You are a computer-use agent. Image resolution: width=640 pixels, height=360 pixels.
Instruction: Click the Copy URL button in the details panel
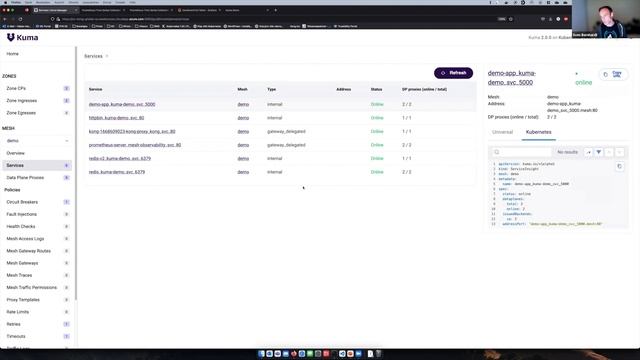click(613, 74)
